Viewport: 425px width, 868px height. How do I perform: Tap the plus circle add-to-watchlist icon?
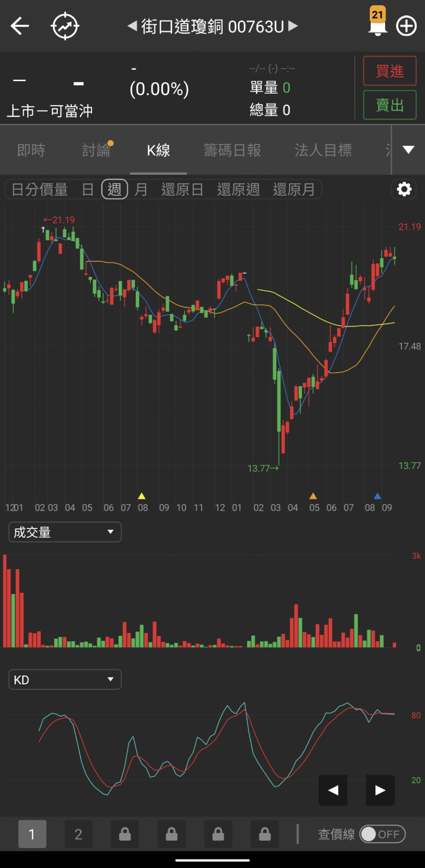click(406, 26)
